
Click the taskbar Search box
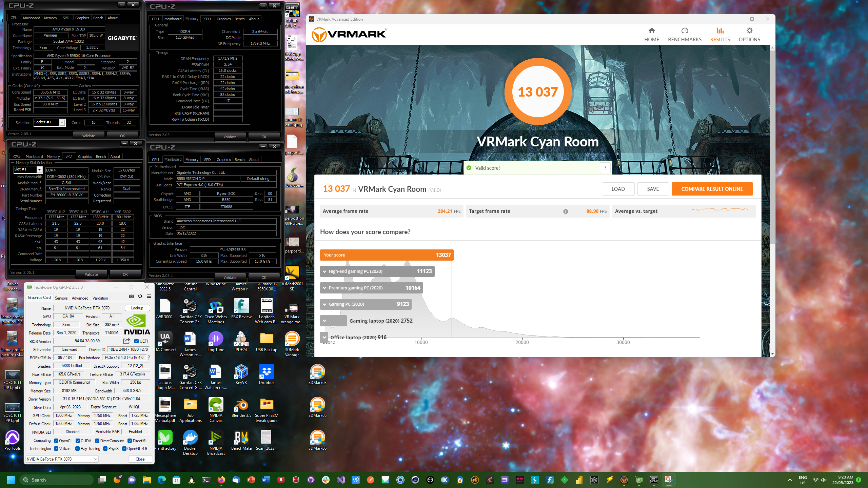click(57, 480)
